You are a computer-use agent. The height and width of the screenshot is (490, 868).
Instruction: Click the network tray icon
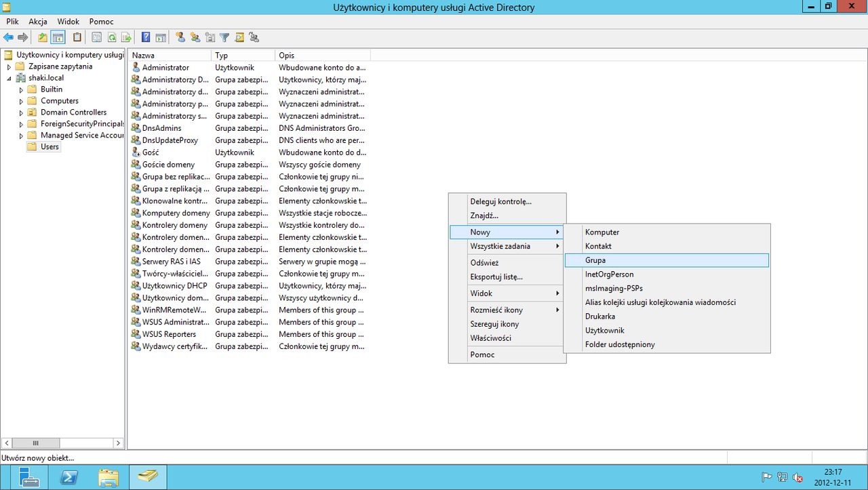[x=783, y=477]
